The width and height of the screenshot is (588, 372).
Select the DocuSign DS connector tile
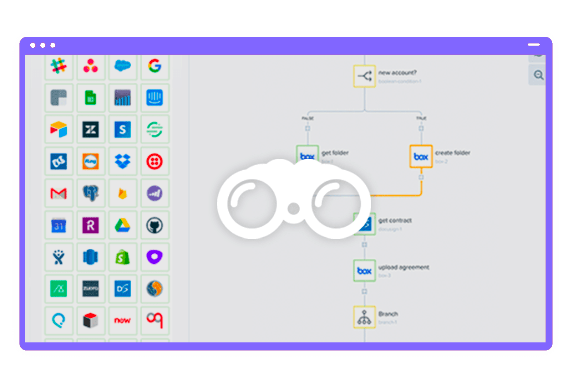click(123, 289)
